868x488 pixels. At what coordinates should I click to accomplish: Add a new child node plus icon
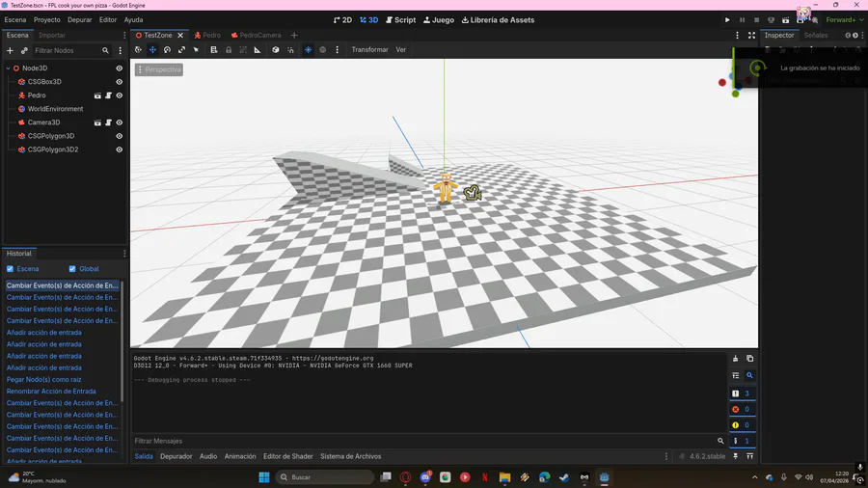click(x=10, y=50)
